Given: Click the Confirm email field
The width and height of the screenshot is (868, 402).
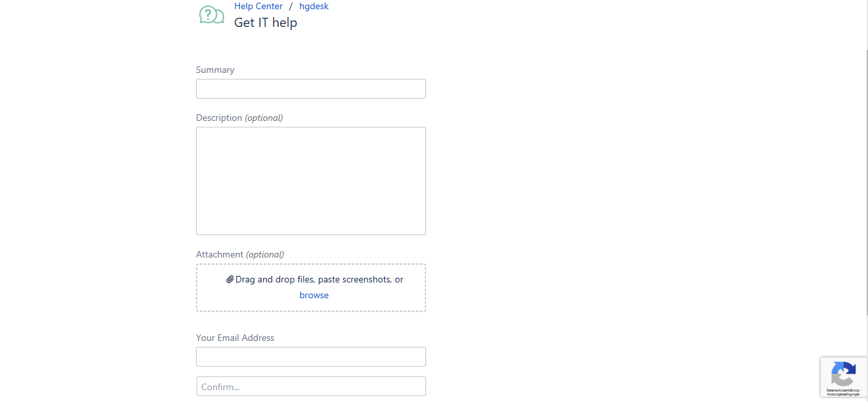Looking at the screenshot, I should [311, 386].
